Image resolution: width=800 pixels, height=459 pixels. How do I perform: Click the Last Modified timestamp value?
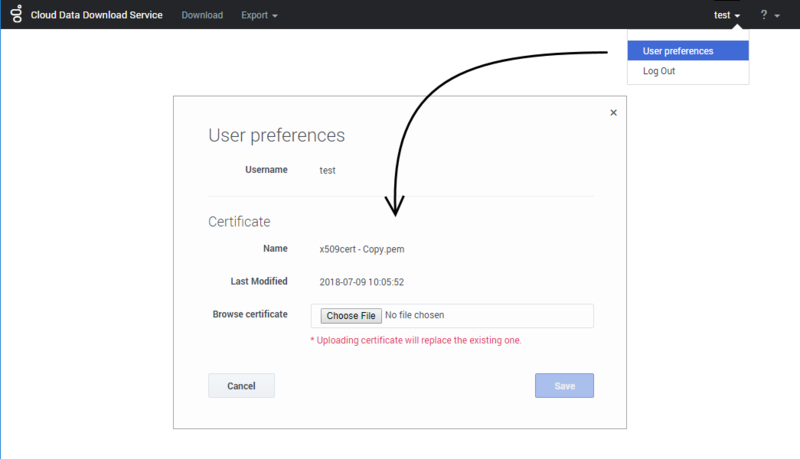(361, 282)
